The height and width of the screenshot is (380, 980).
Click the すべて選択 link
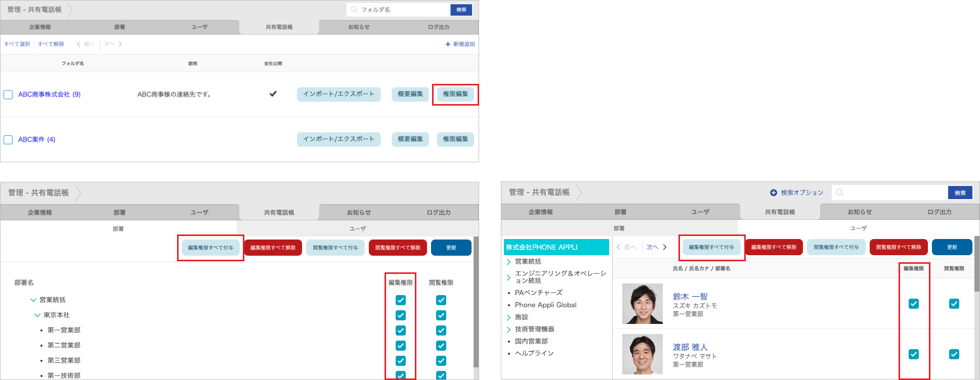pyautogui.click(x=17, y=44)
